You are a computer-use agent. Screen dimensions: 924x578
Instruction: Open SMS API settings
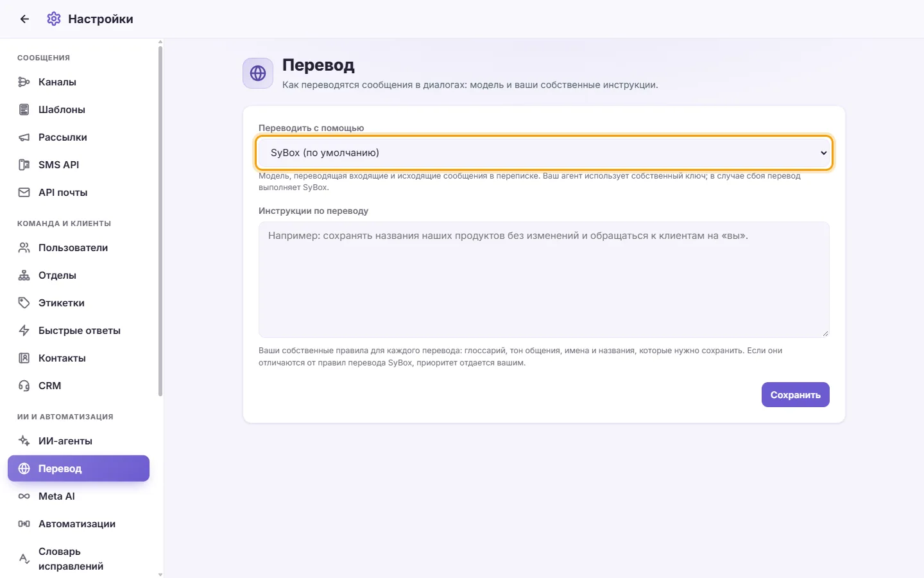tap(78, 165)
